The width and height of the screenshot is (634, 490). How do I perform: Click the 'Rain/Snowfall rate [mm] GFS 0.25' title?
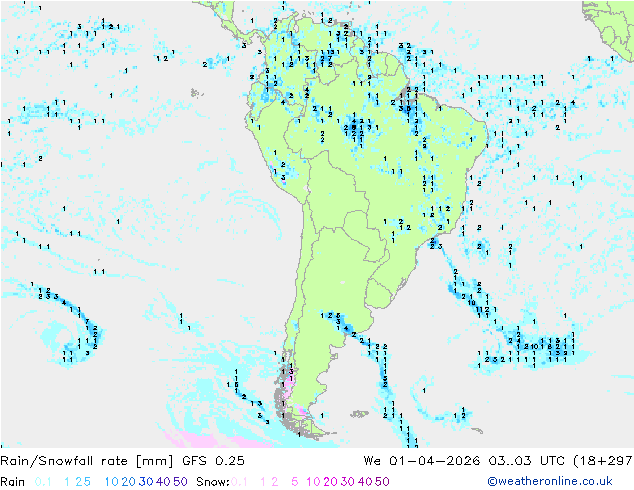(x=123, y=461)
